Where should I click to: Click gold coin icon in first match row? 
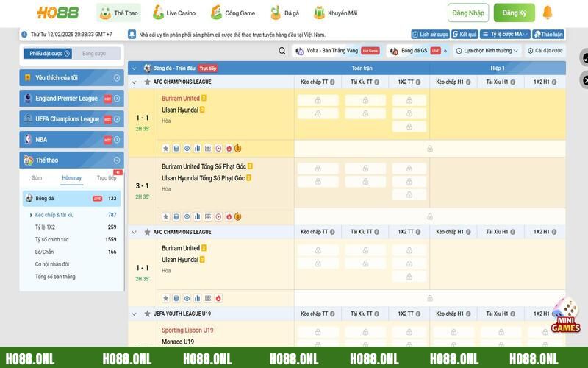pos(237,149)
